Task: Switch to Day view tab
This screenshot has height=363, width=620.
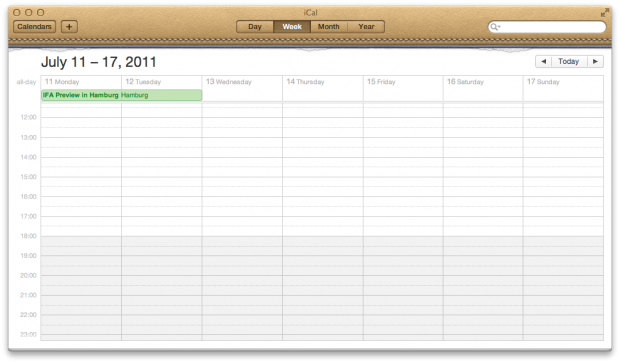Action: click(x=255, y=26)
